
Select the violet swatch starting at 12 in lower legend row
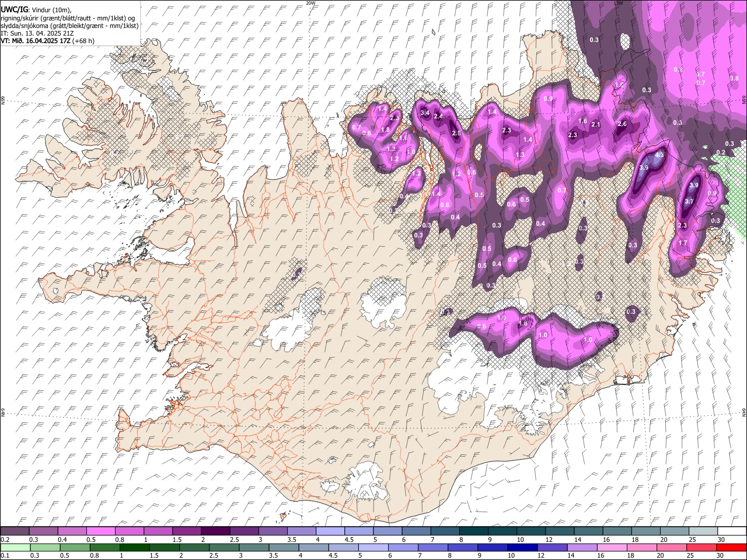coord(552,547)
